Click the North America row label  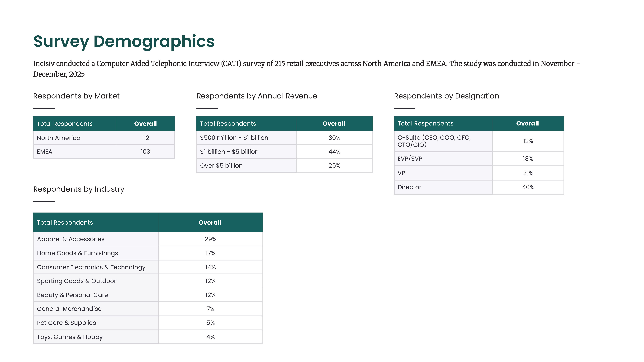[x=58, y=138]
